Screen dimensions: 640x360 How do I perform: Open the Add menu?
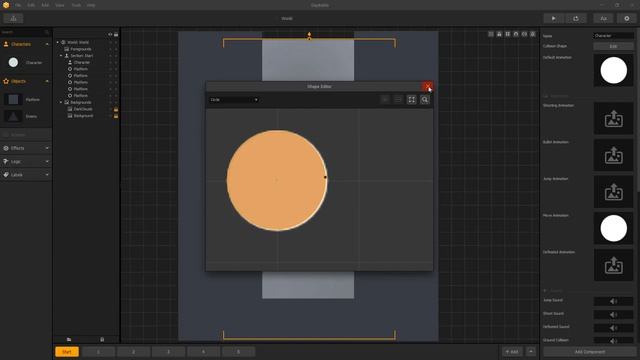[45, 5]
